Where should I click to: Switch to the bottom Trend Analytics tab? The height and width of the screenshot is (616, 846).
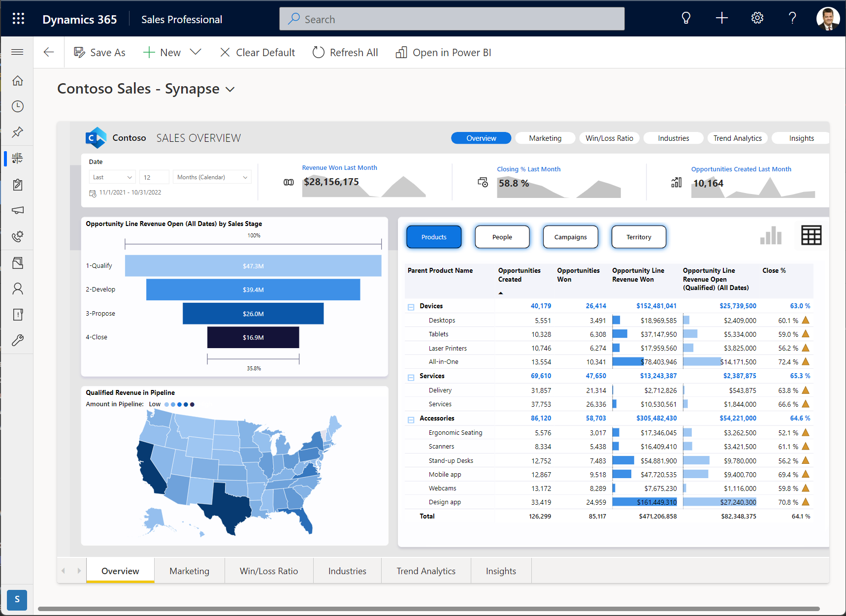click(x=426, y=571)
